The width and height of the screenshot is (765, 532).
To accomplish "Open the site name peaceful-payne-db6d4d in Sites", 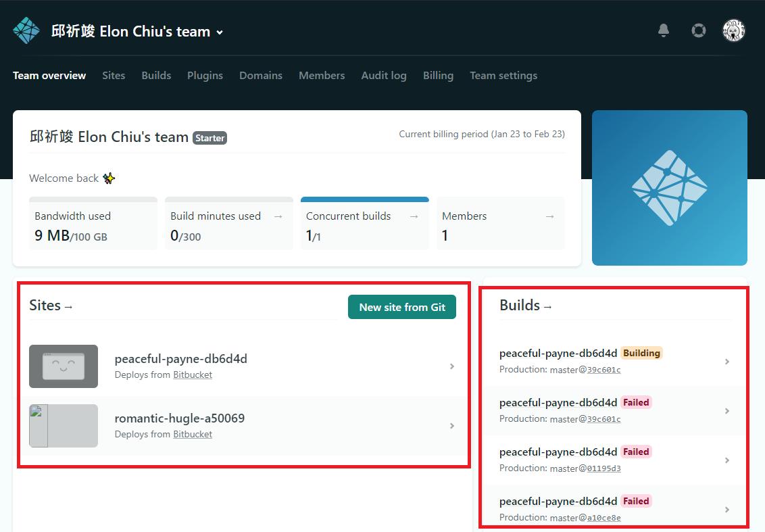I will point(181,359).
